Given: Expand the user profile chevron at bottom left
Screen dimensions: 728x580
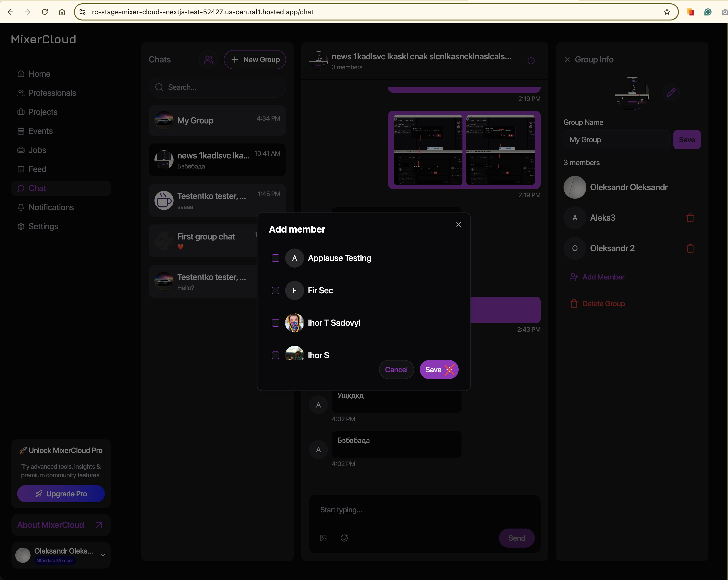Looking at the screenshot, I should point(103,555).
